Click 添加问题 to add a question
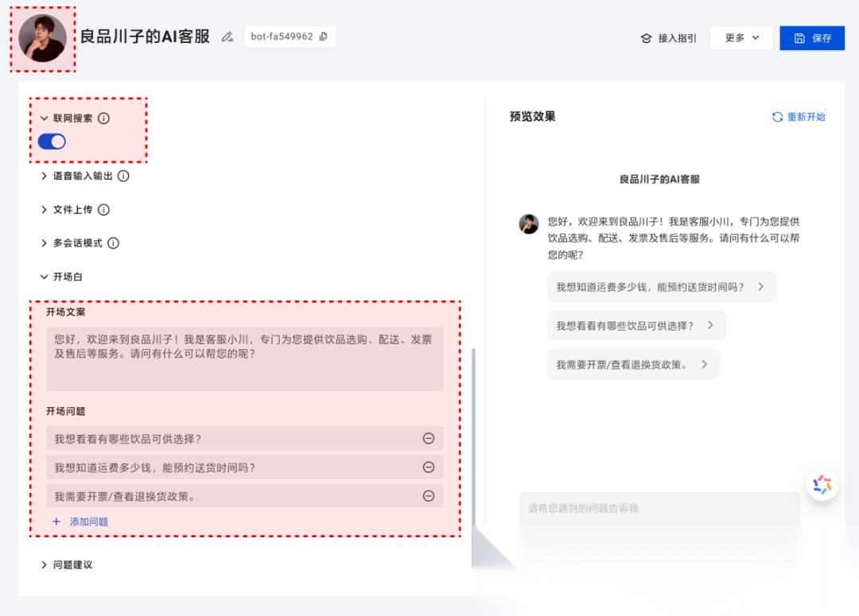The image size is (859, 616). (x=80, y=522)
